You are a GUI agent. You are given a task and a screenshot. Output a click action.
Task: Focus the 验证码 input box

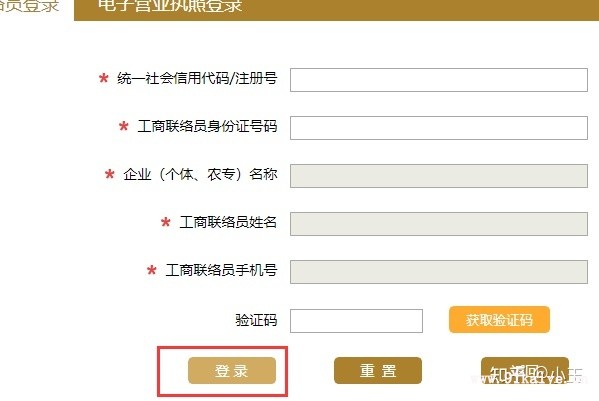356,321
